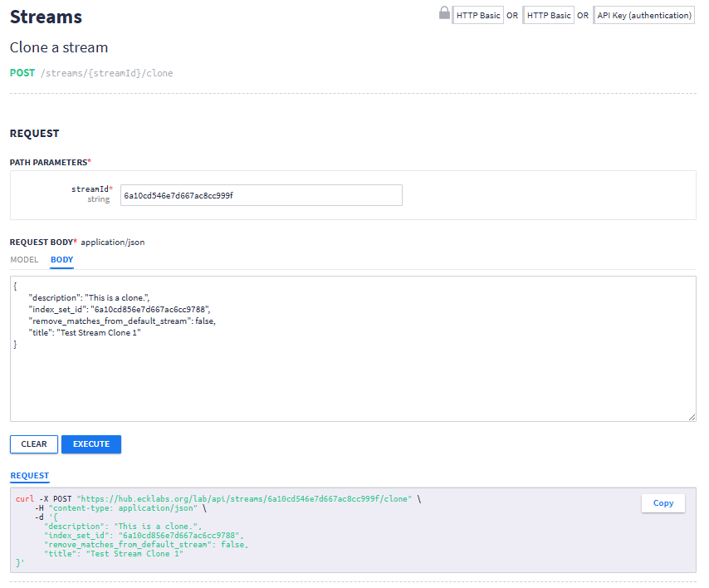Copy the curl command
Viewport: 709px width, 588px height.
[x=663, y=503]
